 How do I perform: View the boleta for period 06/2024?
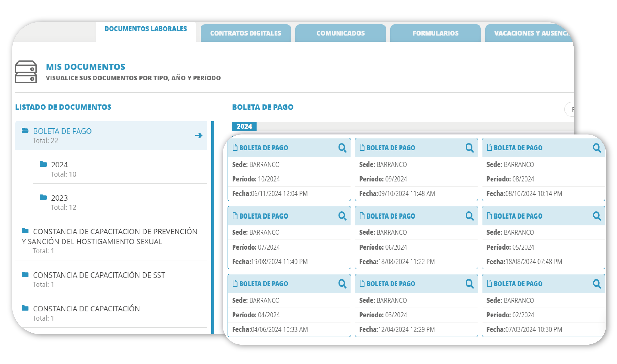point(469,216)
